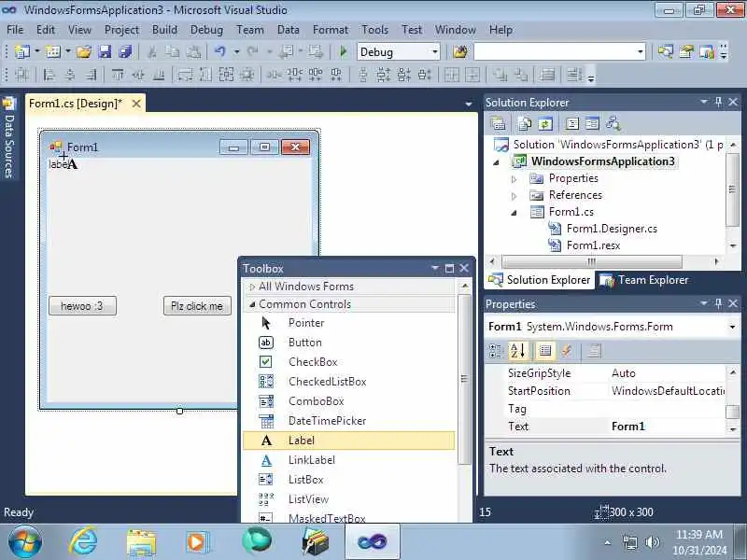747x560 pixels.
Task: Switch to Team Explorer tab
Action: pos(644,280)
